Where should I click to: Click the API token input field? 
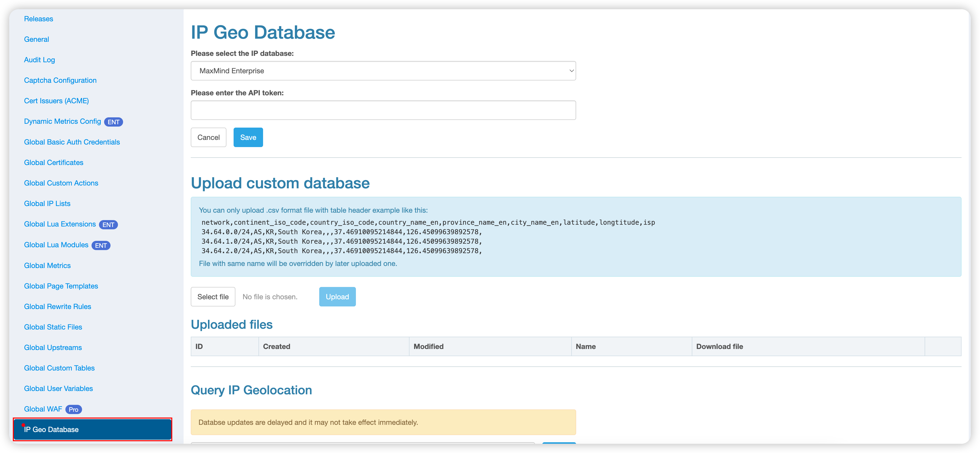pyautogui.click(x=383, y=110)
